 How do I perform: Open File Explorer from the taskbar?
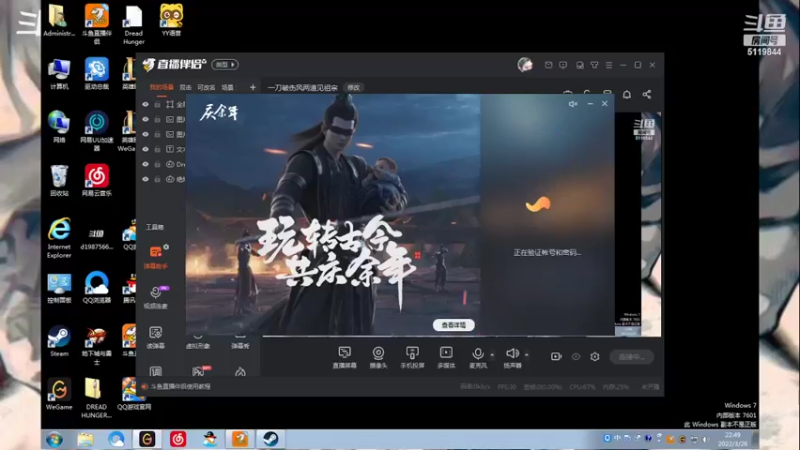pyautogui.click(x=85, y=439)
